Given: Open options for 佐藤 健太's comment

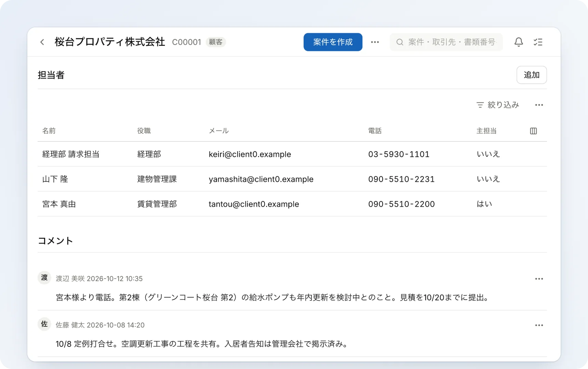Looking at the screenshot, I should point(539,325).
